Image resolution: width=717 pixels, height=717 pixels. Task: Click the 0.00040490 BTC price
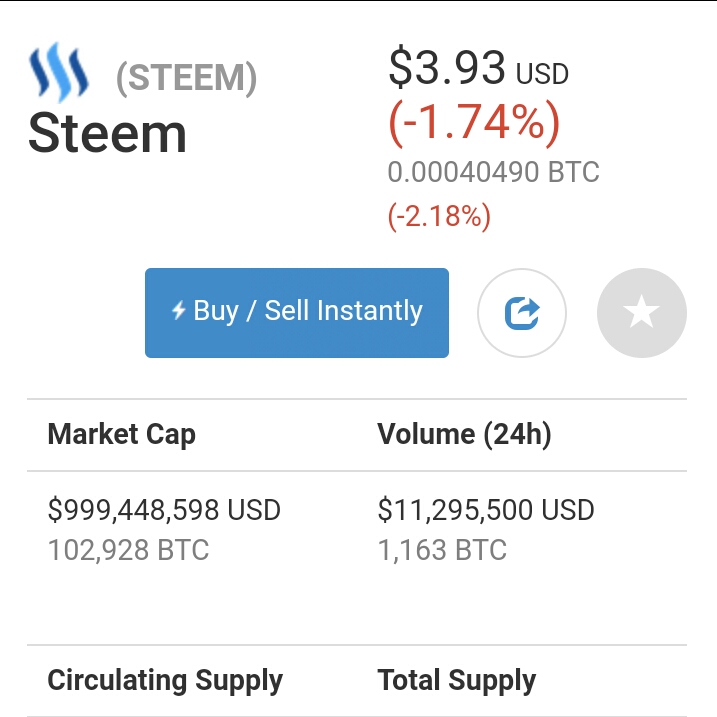[x=493, y=172]
